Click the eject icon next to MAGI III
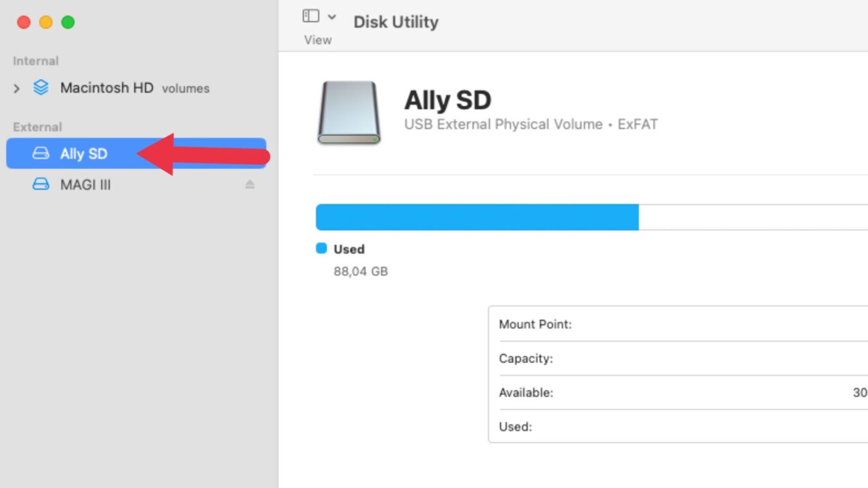The width and height of the screenshot is (868, 488). [249, 185]
